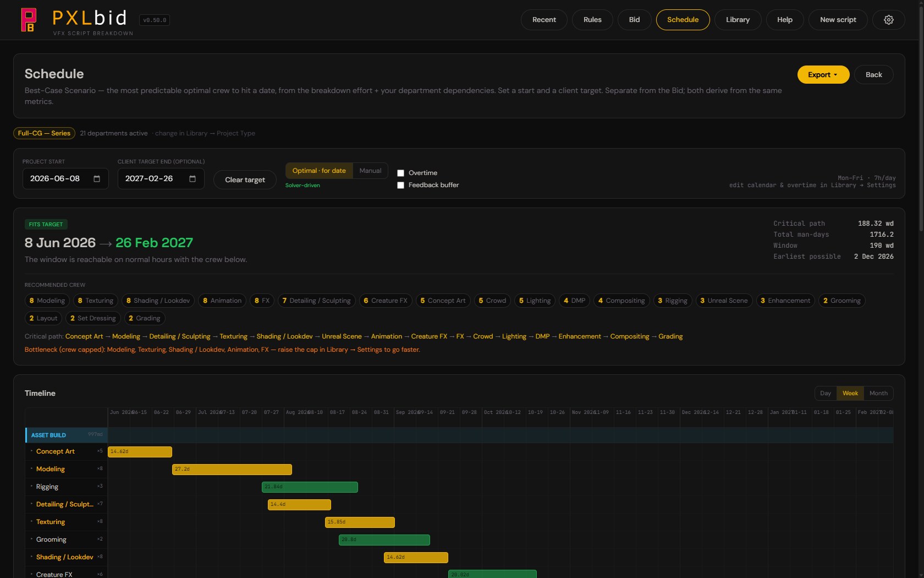924x578 pixels.
Task: Open calendar picker for Project Start date
Action: pyautogui.click(x=97, y=179)
